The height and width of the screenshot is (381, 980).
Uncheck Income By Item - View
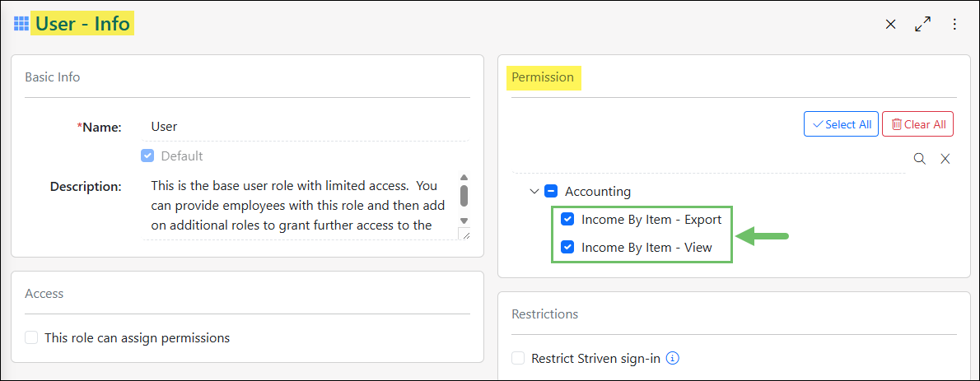(567, 248)
